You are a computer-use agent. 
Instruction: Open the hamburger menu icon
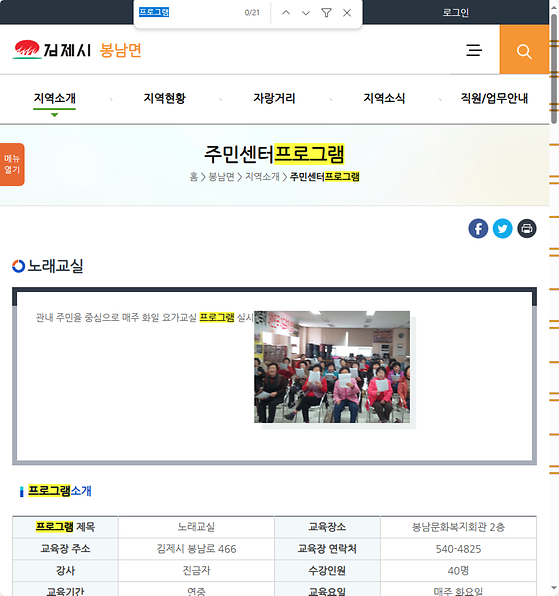coord(474,50)
